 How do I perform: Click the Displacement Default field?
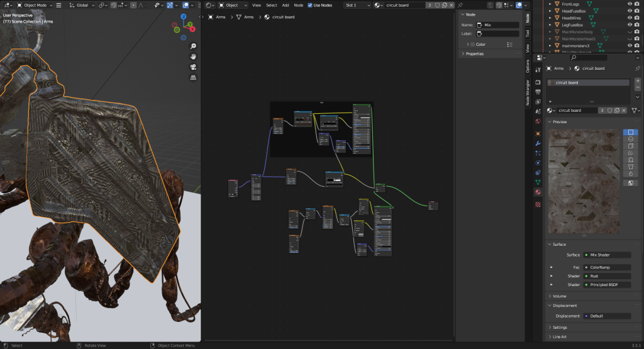[x=607, y=316]
